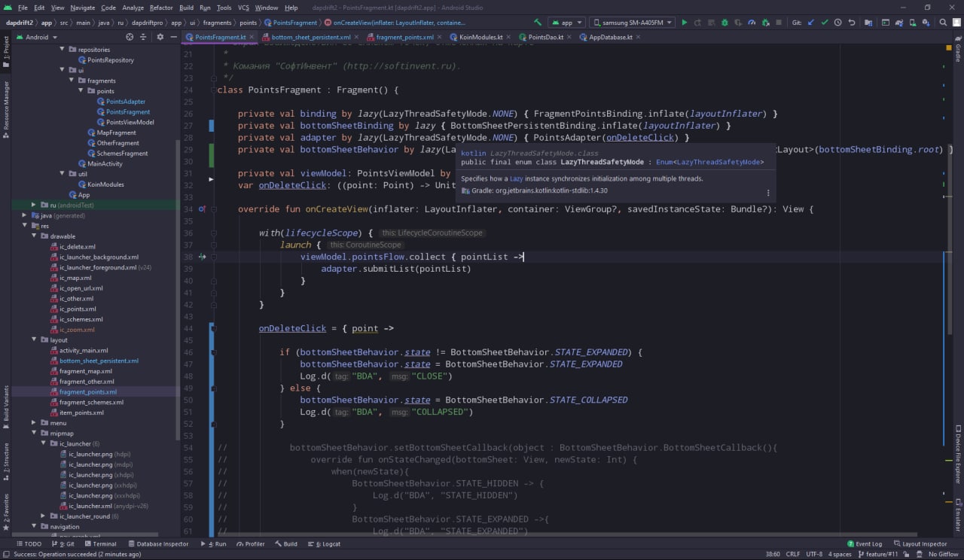Expand the ic_launcher_round mipmap folder
964x560 pixels.
click(44, 516)
